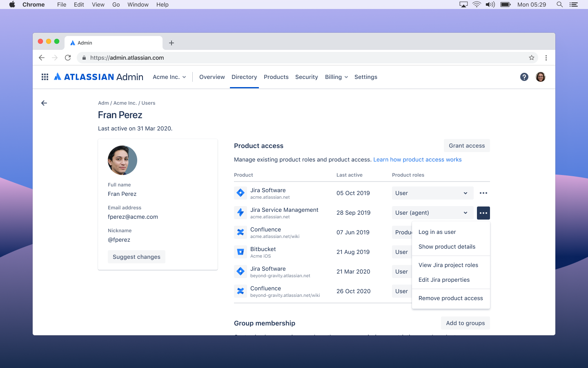This screenshot has width=588, height=368.
Task: Choose Edit Jira properties
Action: coord(451,280)
